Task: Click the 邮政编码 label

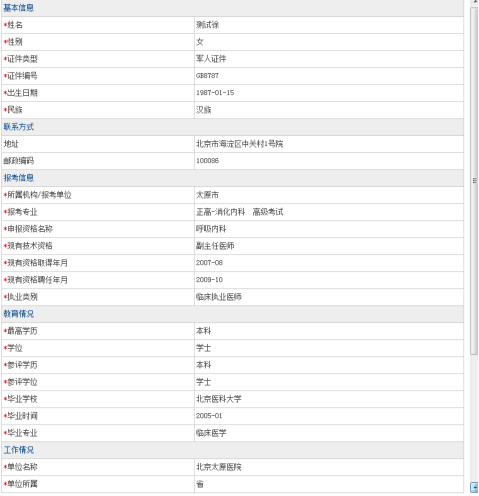Action: click(19, 161)
